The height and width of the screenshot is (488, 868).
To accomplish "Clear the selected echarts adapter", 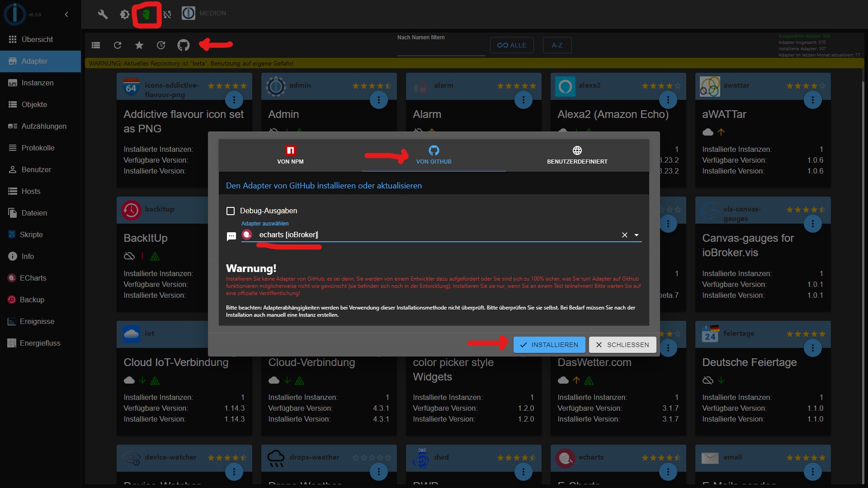I will click(624, 235).
